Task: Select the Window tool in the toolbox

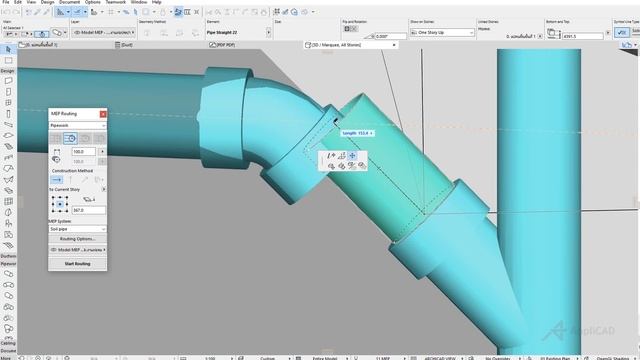Action: pos(8,103)
